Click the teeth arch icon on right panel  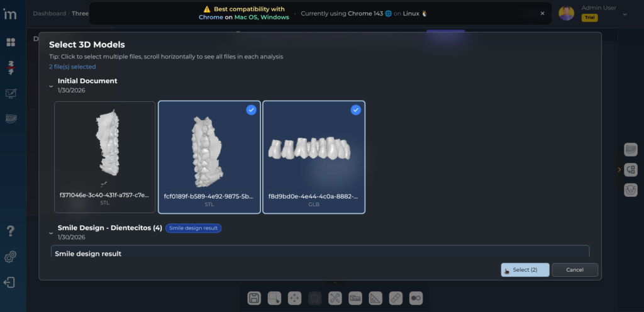[630, 150]
